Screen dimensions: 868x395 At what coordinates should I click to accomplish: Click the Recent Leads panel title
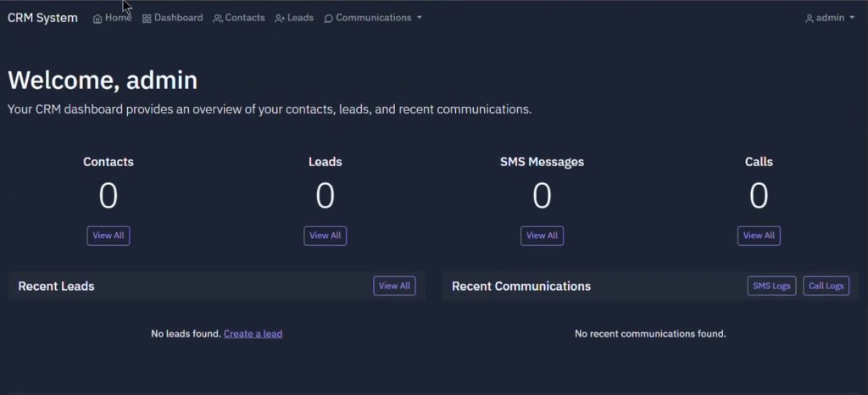pyautogui.click(x=57, y=286)
